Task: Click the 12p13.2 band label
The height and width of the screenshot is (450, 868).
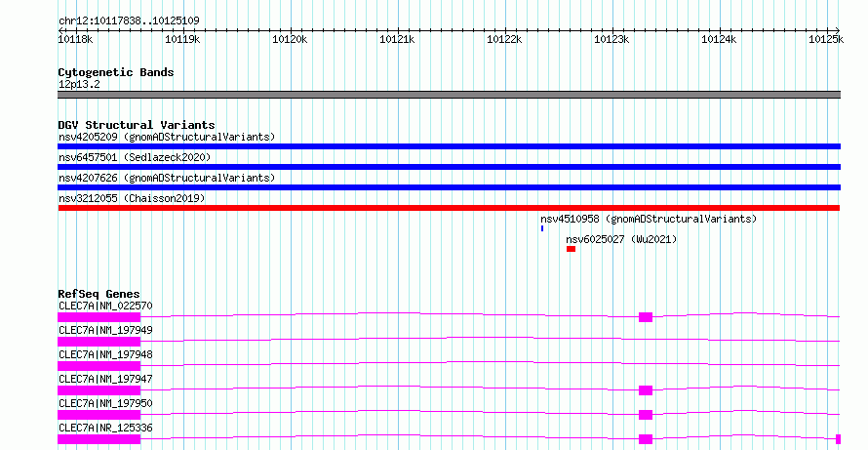Action: pyautogui.click(x=79, y=85)
